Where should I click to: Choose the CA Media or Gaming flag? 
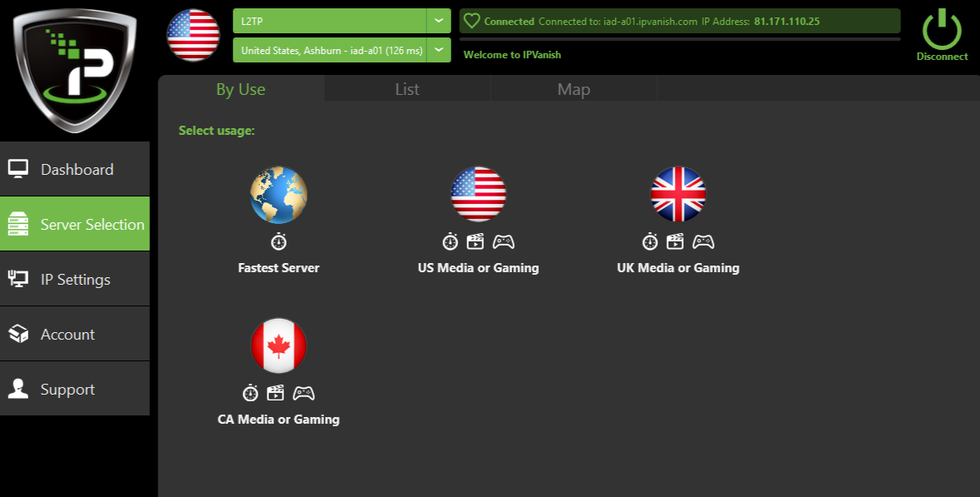(279, 345)
